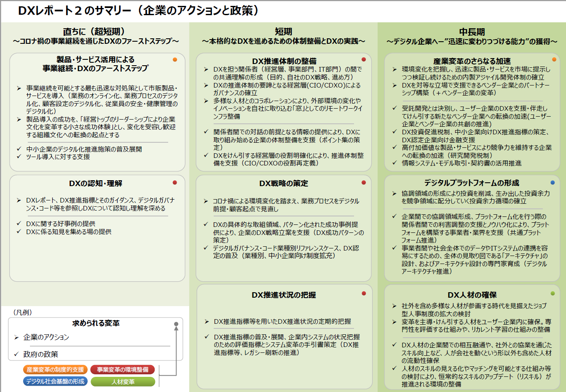Image resolution: width=566 pixels, height=392 pixels.
Task: Click the checkmark beside デジタルガバナンス・コード業種別リファレンスケース
Action: [x=206, y=248]
